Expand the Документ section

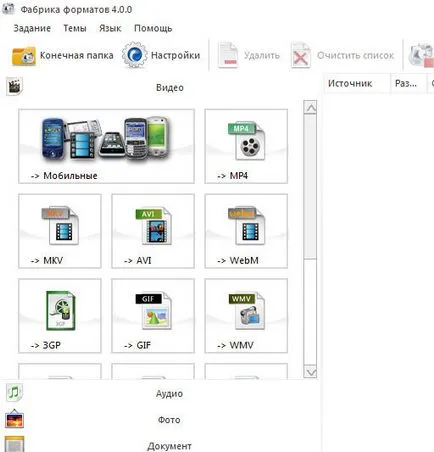(x=159, y=445)
